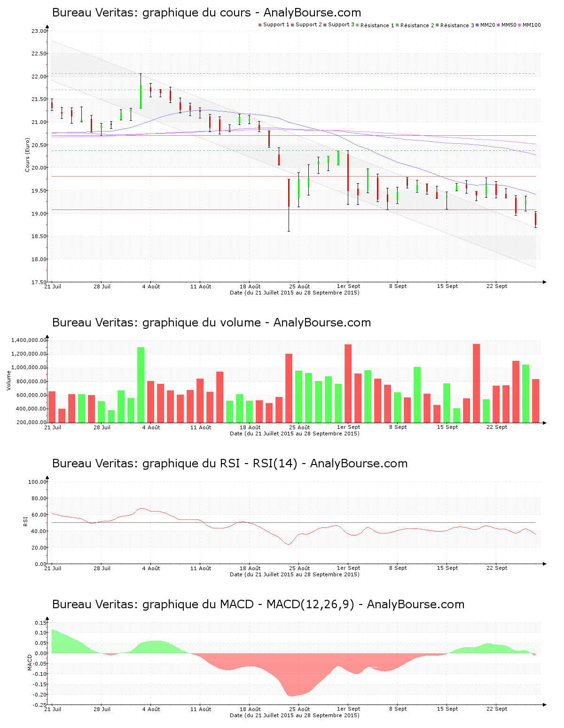Viewport: 564px width, 728px height.
Task: Click the -0.10 MACD axis value
Action: click(40, 674)
